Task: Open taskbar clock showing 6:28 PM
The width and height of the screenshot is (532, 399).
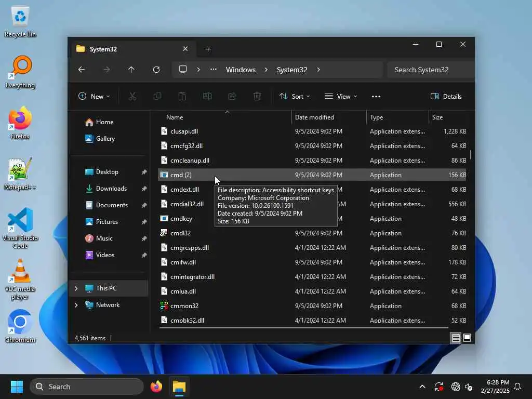Action: coord(495,387)
